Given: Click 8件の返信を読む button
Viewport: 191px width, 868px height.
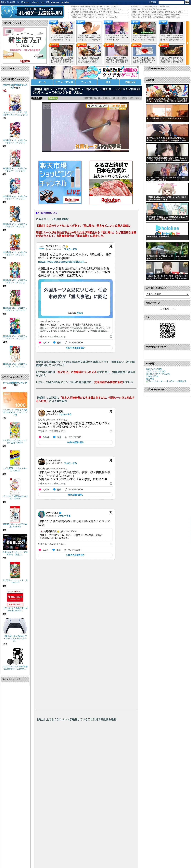Looking at the screenshot, I should click(x=75, y=495).
